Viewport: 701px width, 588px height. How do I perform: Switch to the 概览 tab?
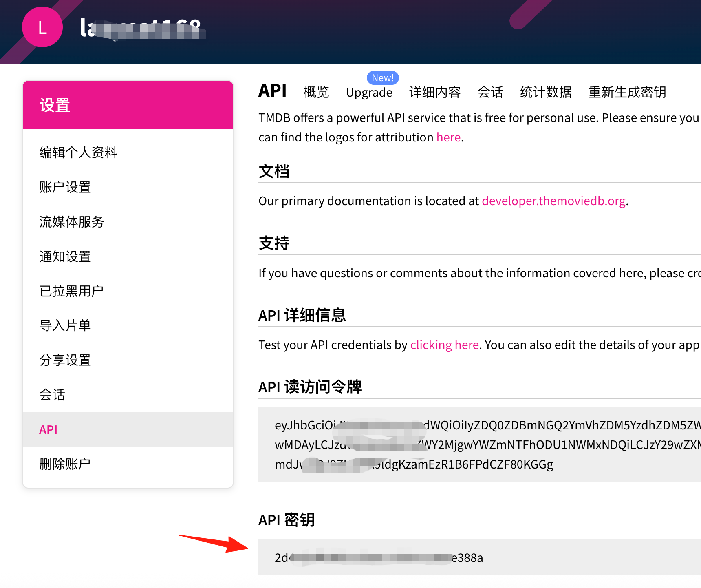pos(316,92)
